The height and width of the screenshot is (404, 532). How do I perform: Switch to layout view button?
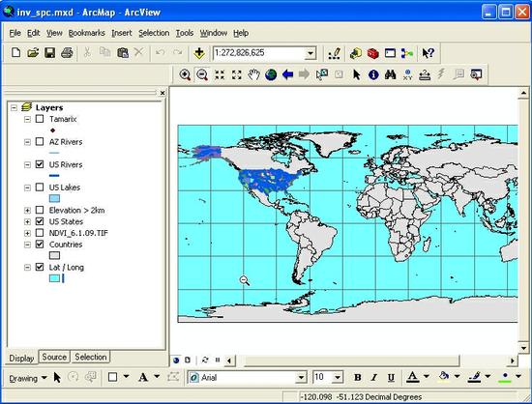tap(188, 360)
